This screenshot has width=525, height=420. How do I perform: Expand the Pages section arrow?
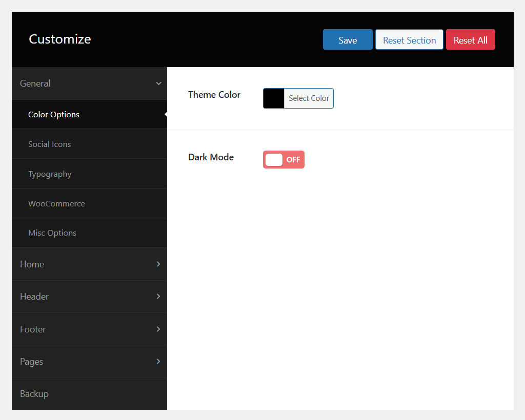pos(158,361)
